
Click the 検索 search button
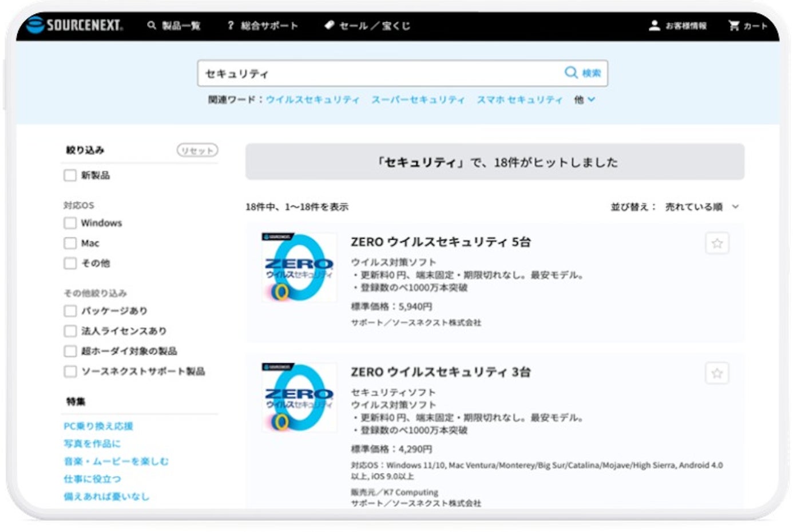[x=592, y=73]
